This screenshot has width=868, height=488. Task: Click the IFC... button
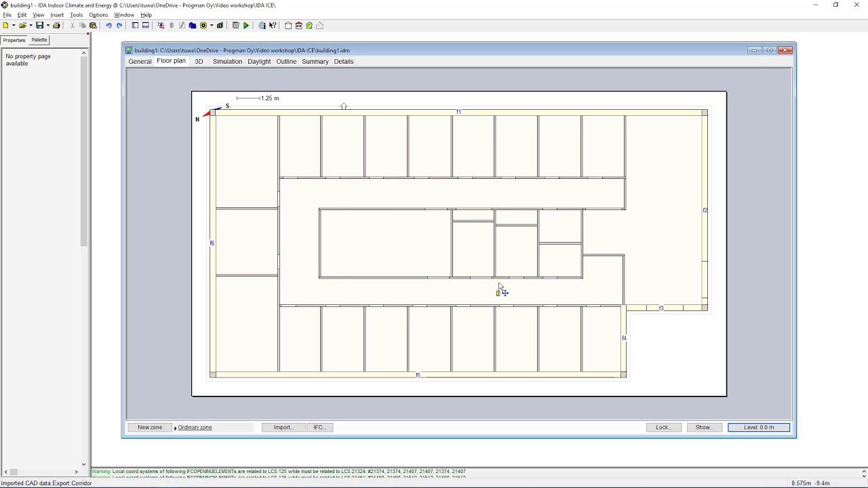point(319,427)
